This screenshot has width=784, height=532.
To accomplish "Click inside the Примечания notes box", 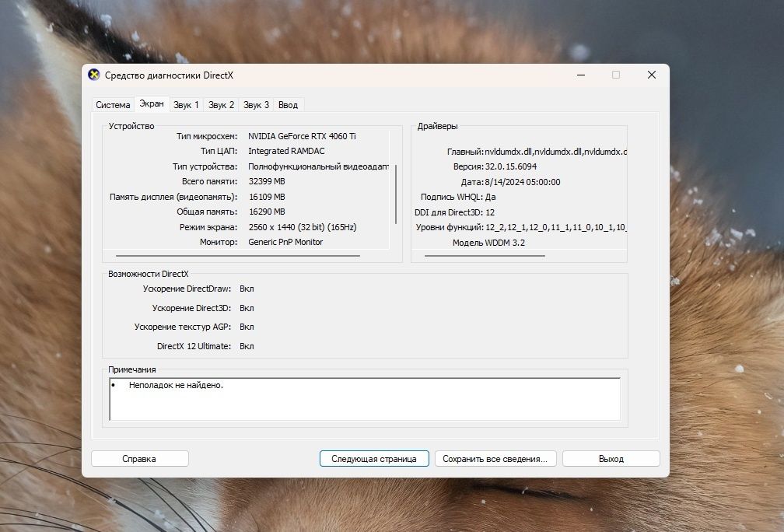I will tap(365, 399).
